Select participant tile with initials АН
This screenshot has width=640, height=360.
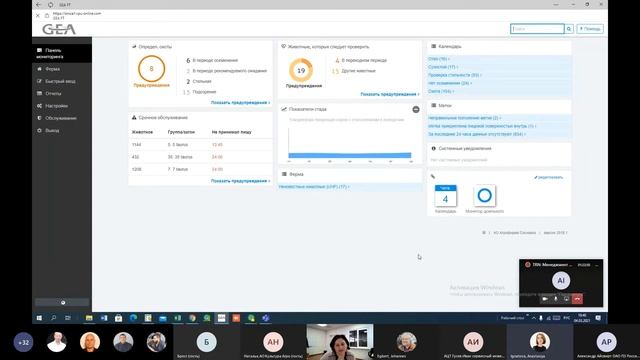coord(273,342)
